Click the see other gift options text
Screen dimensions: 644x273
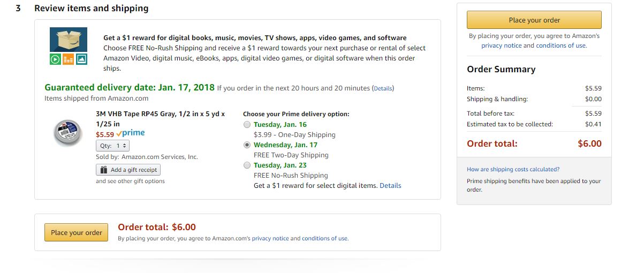click(130, 181)
